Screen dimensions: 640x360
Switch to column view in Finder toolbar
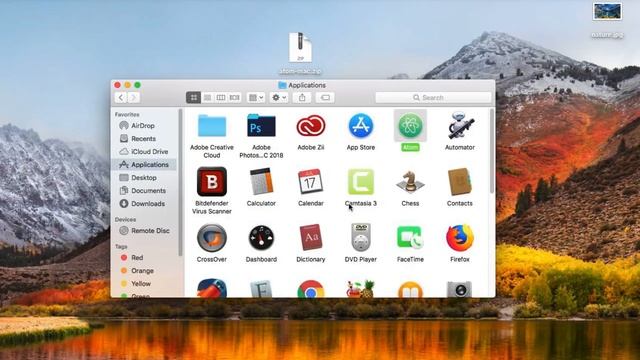pos(221,98)
